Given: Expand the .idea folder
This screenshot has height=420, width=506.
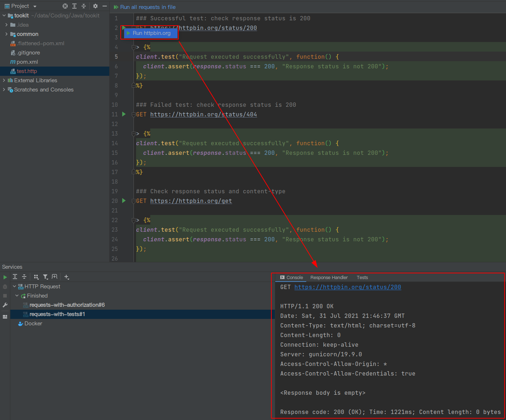Looking at the screenshot, I should 6,25.
